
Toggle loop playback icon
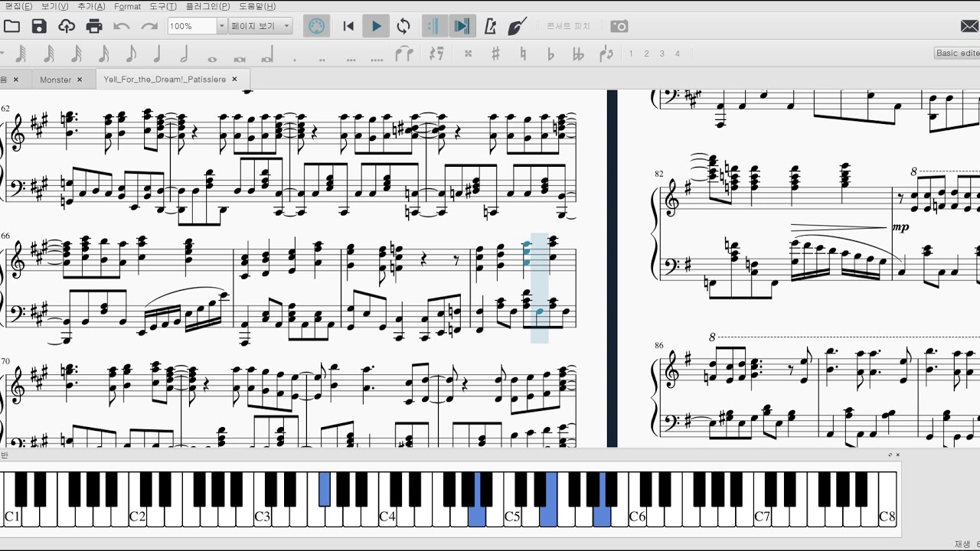coord(403,26)
